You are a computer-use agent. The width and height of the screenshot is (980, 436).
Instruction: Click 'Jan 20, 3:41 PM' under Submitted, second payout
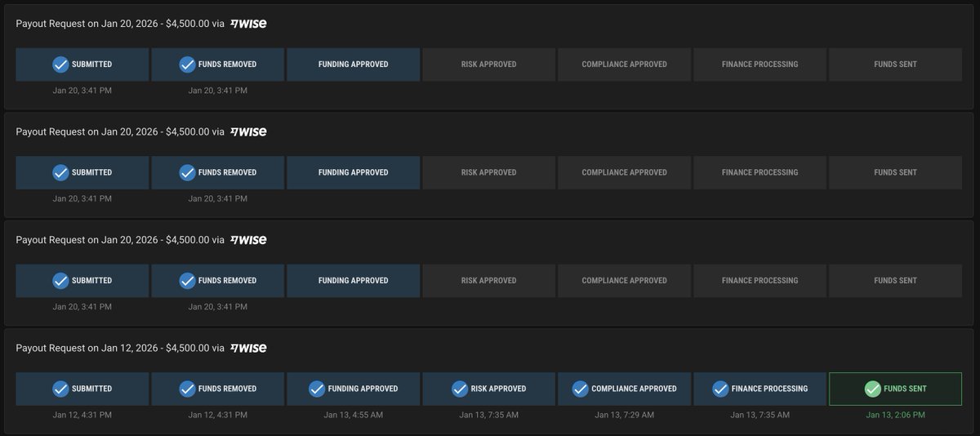tap(82, 198)
